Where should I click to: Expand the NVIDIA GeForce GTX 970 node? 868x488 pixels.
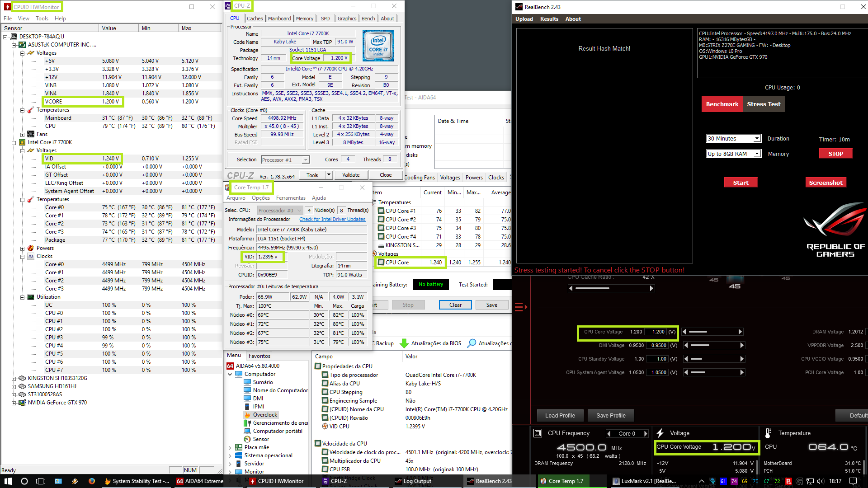click(x=14, y=403)
